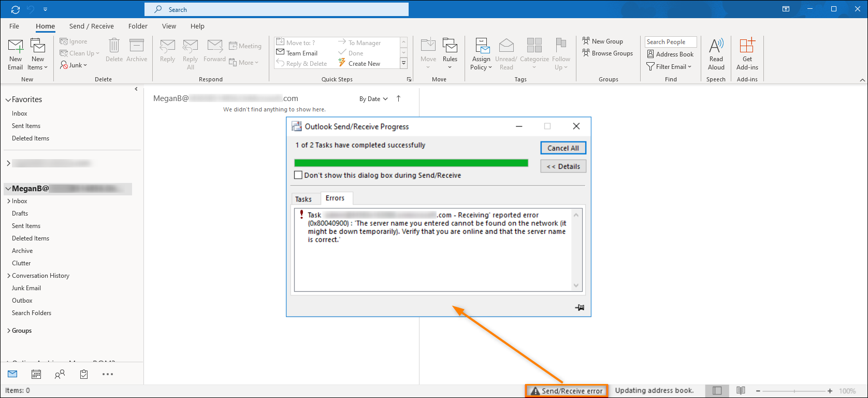Viewport: 868px width, 398px height.
Task: Collapse the ribbon with the chevron
Action: [x=862, y=80]
